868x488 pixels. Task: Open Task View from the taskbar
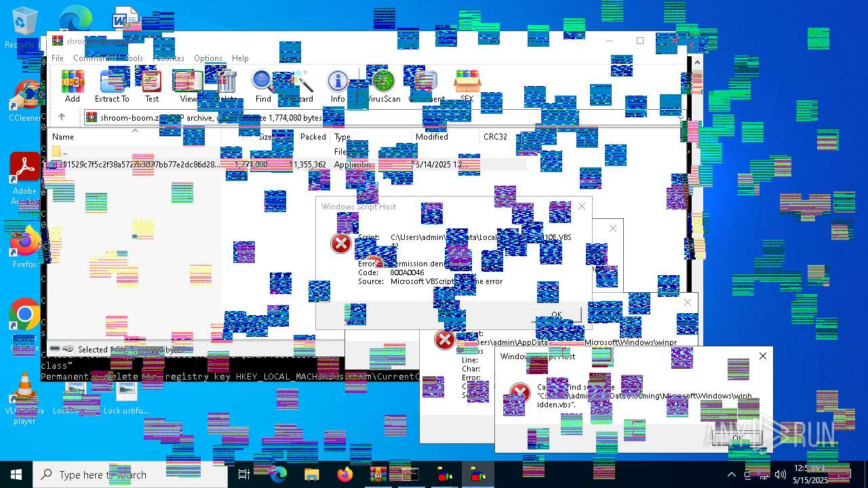244,474
